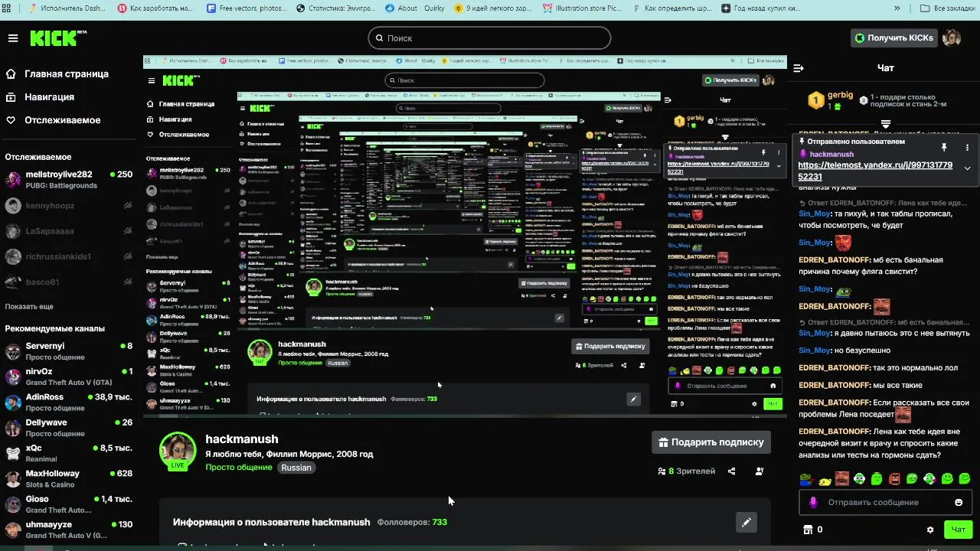Expand followed list with Показать еще
Image resolution: width=980 pixels, height=551 pixels.
tap(29, 306)
